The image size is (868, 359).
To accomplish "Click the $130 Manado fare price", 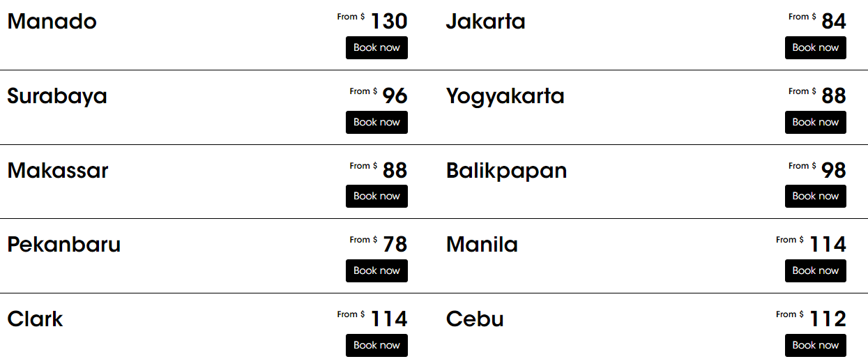I will [x=388, y=22].
